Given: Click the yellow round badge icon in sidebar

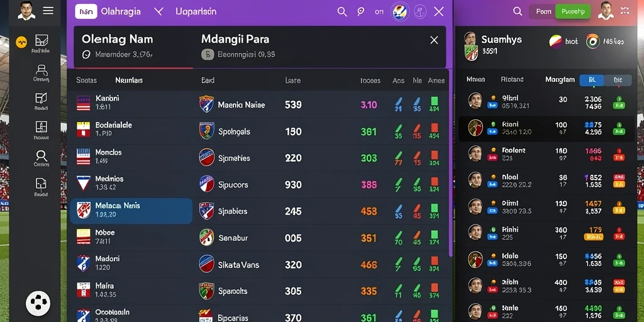Looking at the screenshot, I should point(21,42).
